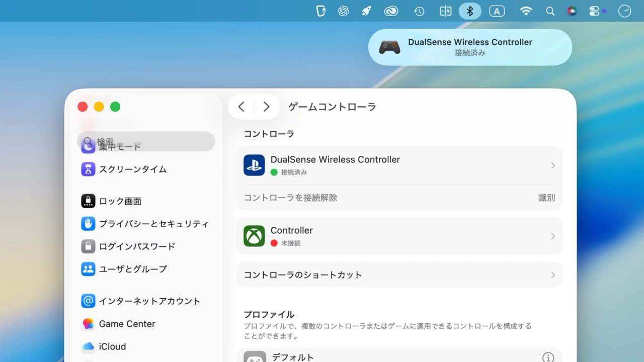Open ユーザとグループ settings
The width and height of the screenshot is (644, 362).
coord(132,269)
